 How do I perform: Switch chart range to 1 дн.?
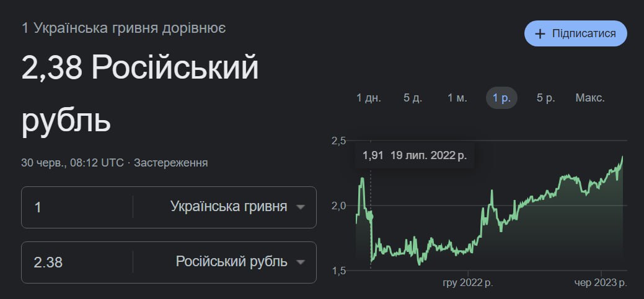[x=368, y=98]
